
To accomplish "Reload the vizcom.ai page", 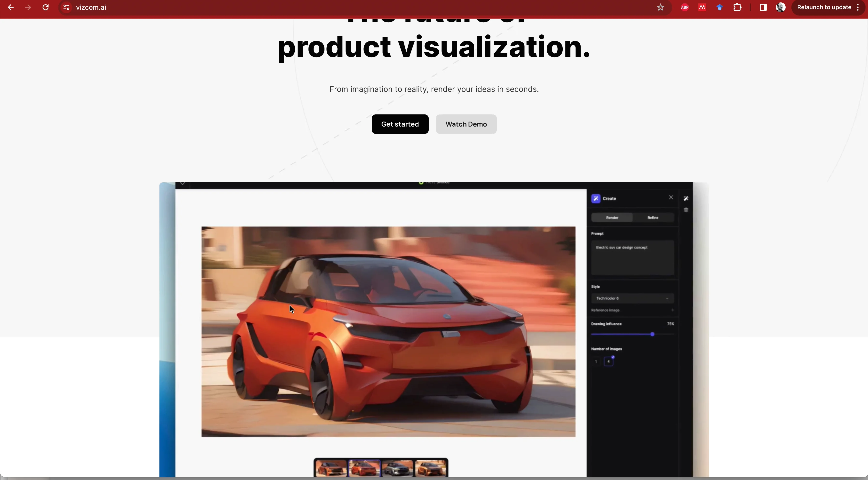I will click(x=46, y=8).
